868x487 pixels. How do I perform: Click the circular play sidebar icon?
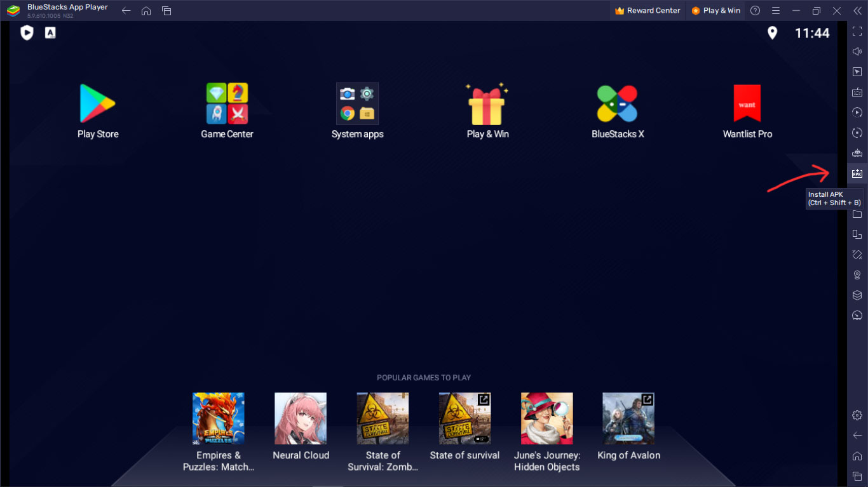pos(857,112)
